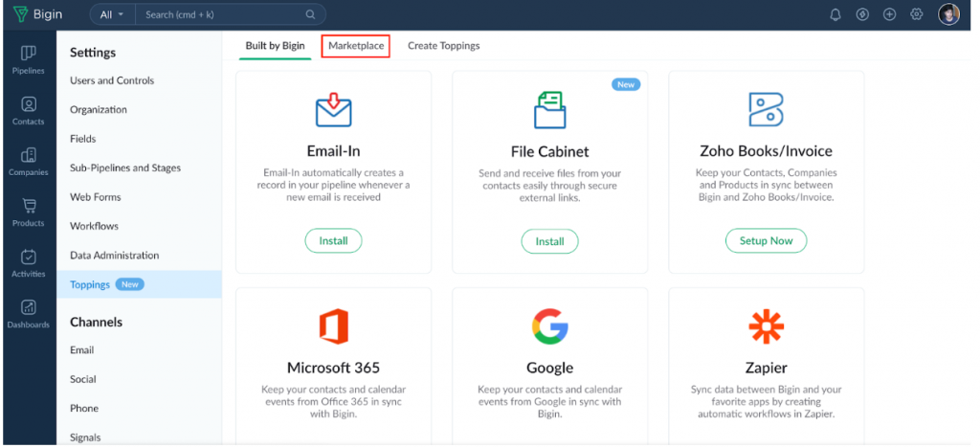Click the plus icon to add record
980x448 pixels.
tap(889, 14)
